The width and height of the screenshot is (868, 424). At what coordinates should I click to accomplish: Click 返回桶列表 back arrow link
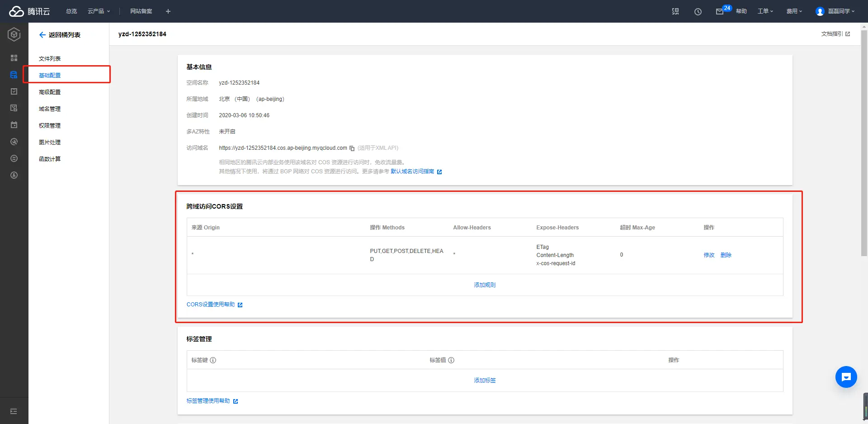(x=60, y=35)
